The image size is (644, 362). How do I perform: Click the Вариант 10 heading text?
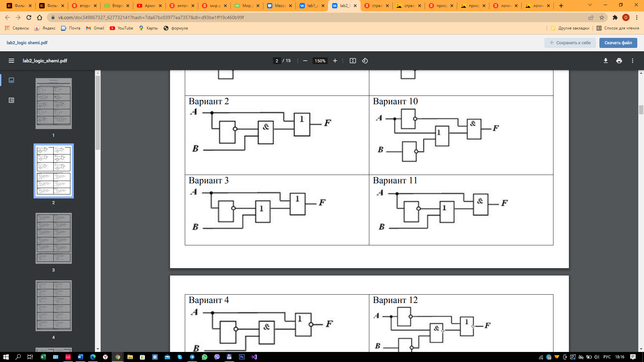click(395, 101)
